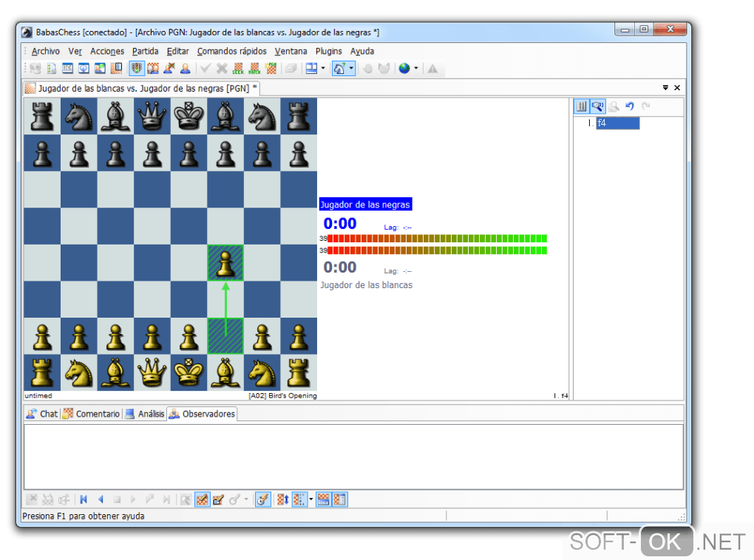Click the single blue player icon in toolbar

[185, 69]
